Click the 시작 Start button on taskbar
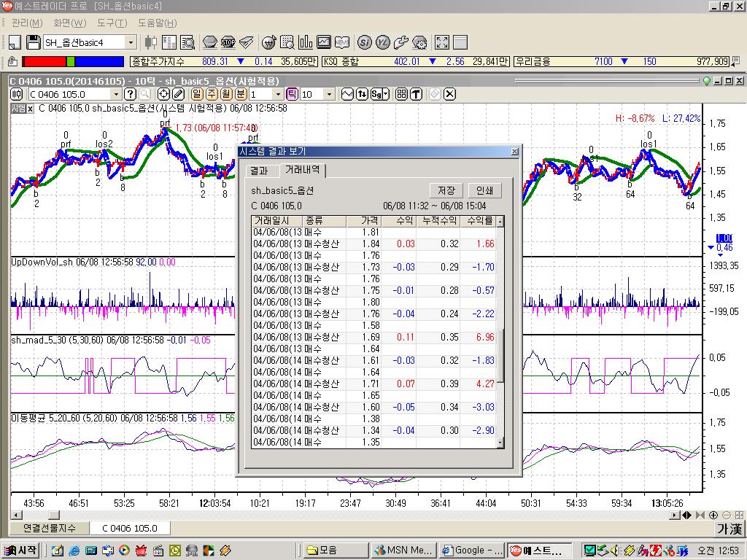The width and height of the screenshot is (747, 560). tap(21, 550)
